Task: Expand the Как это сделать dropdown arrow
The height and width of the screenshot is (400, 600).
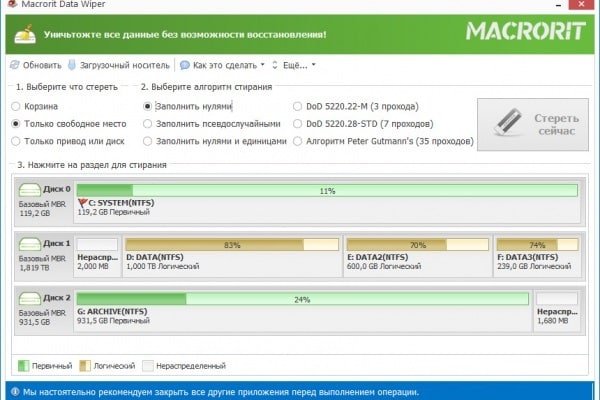Action: [x=262, y=65]
